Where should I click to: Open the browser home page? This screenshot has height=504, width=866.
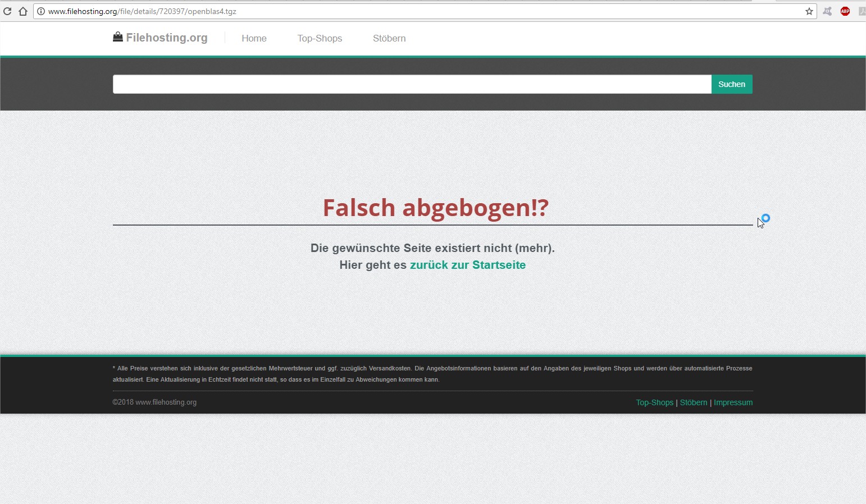tap(22, 11)
